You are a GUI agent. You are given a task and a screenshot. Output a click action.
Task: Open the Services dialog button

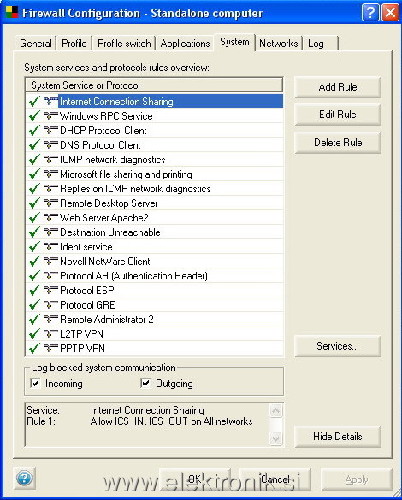pos(337,346)
